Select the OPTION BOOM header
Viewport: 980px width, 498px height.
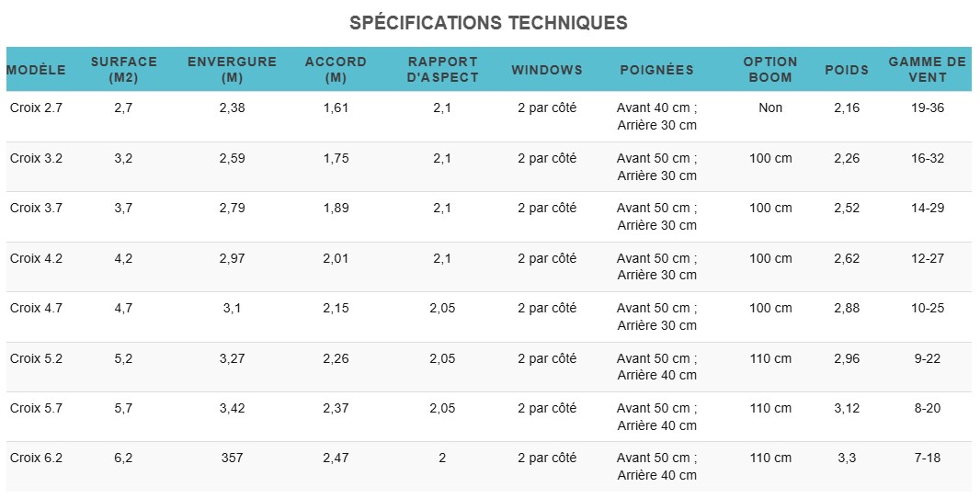770,69
